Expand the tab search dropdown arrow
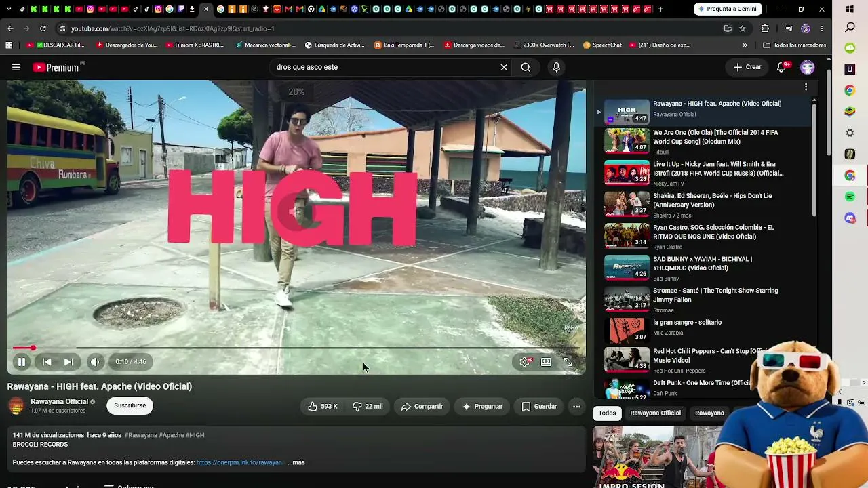868x488 pixels. pos(9,9)
